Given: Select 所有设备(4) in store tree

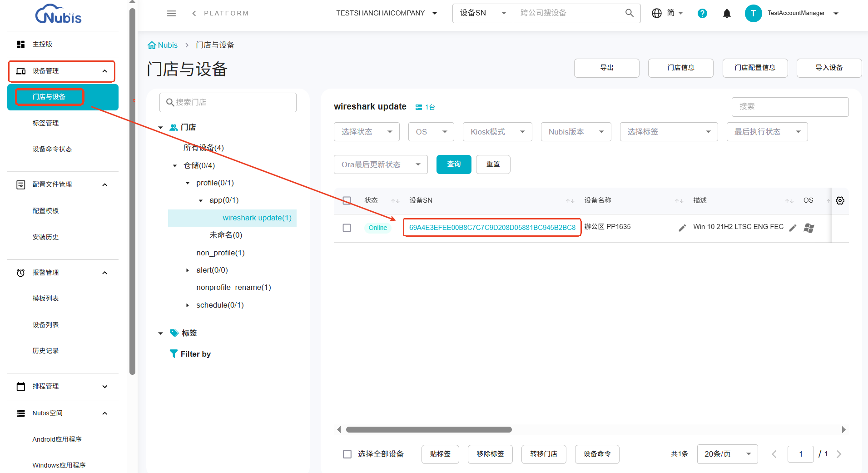Looking at the screenshot, I should pyautogui.click(x=203, y=148).
